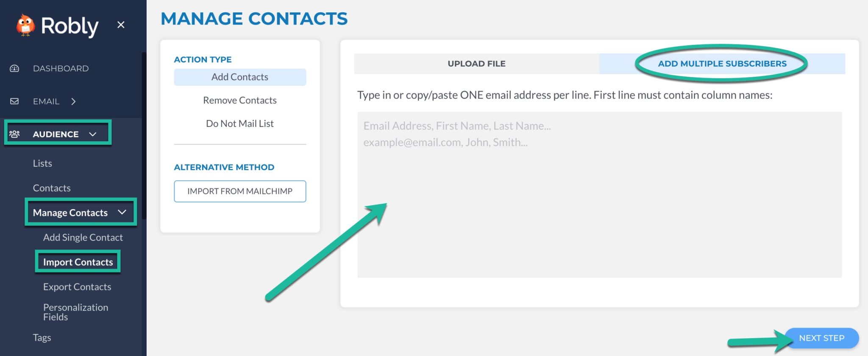
Task: Open the Add Single Contact page
Action: pyautogui.click(x=82, y=237)
